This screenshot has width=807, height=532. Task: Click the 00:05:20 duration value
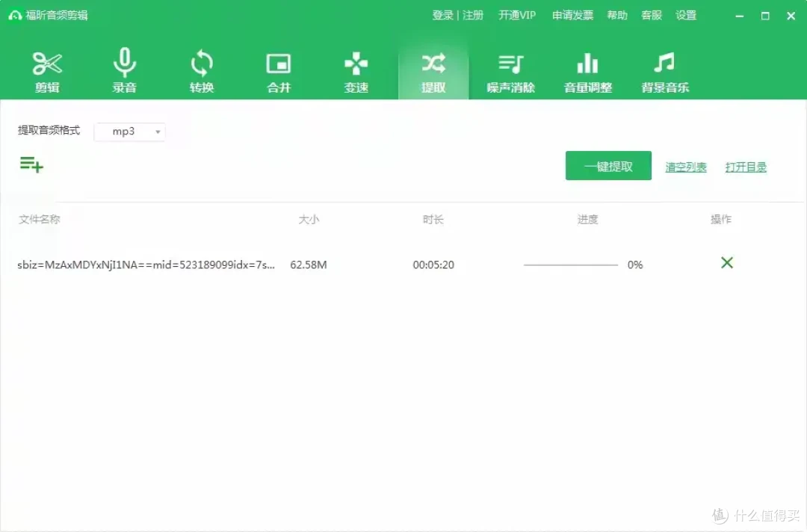point(433,265)
